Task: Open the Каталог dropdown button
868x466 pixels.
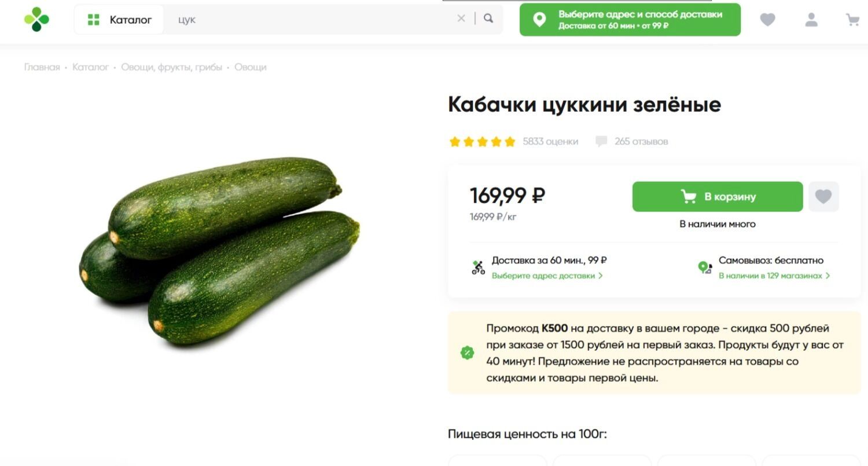Action: pyautogui.click(x=119, y=19)
